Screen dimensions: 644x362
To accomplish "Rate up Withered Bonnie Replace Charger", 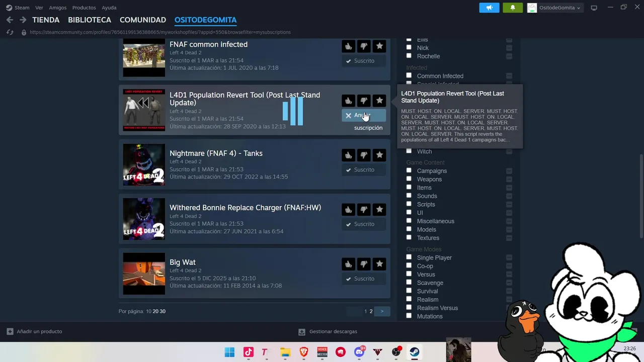I will tap(348, 209).
